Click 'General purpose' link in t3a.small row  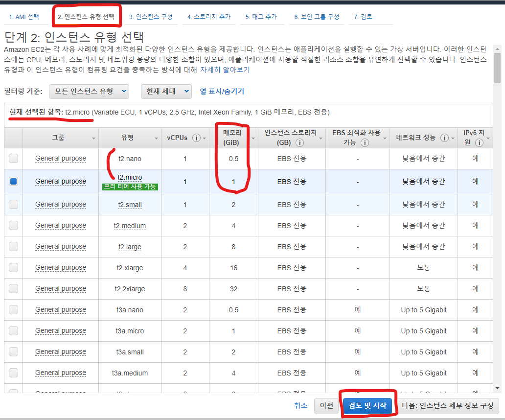61,352
